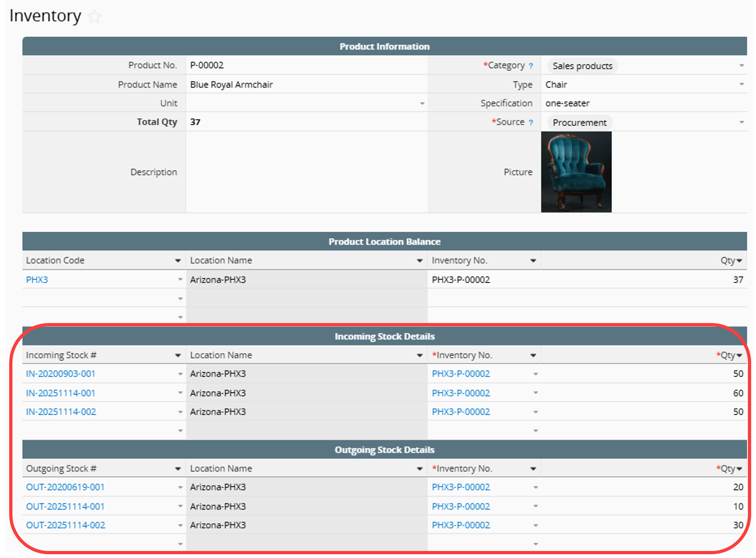Image resolution: width=756 pixels, height=558 pixels.
Task: Click the blue armchair product picture
Action: 576,172
